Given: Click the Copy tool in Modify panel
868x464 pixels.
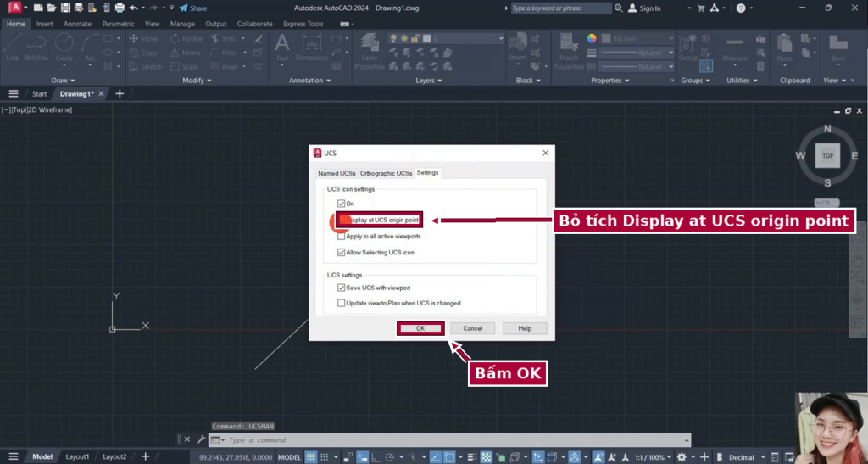Looking at the screenshot, I should [x=143, y=53].
